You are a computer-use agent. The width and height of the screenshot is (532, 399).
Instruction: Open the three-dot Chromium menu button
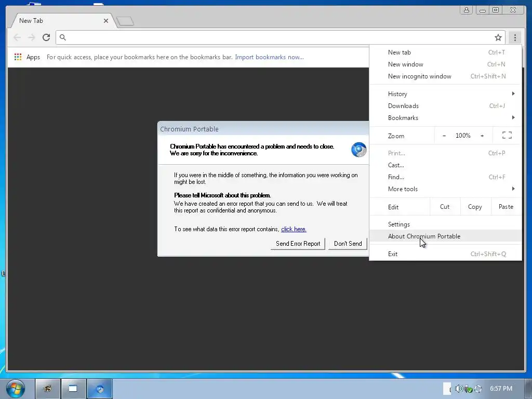click(515, 37)
